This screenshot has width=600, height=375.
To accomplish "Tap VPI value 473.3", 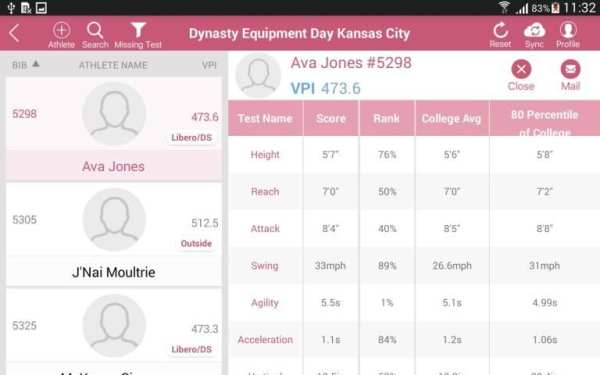I will (205, 329).
